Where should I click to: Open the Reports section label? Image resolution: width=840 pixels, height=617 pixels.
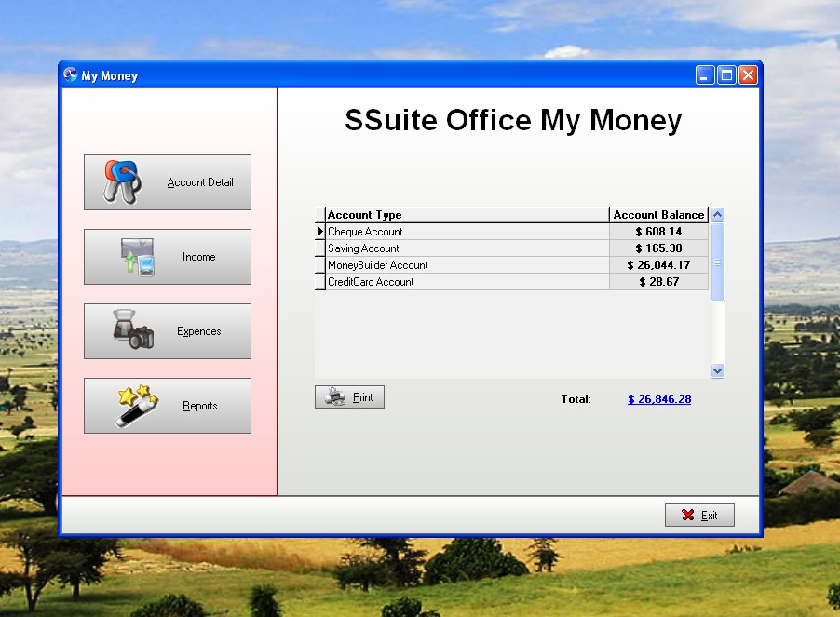point(200,406)
